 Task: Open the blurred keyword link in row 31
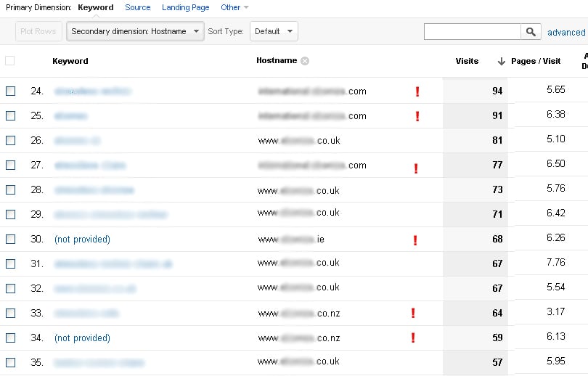(x=113, y=264)
